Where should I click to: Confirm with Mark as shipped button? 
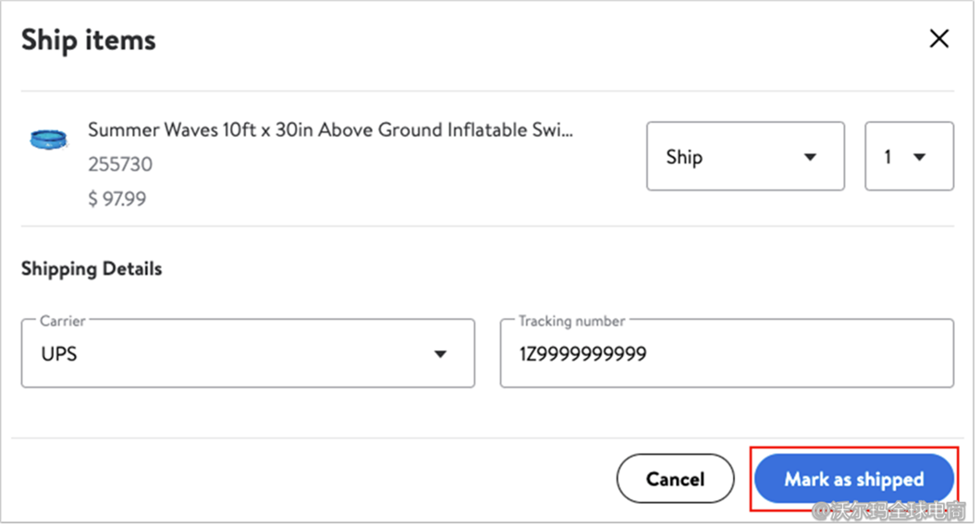853,479
